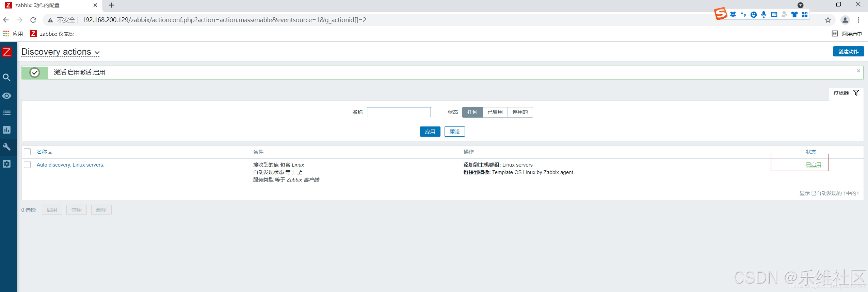Open Inventory list icon menu
Viewport: 868px width, 292px height.
[6, 113]
